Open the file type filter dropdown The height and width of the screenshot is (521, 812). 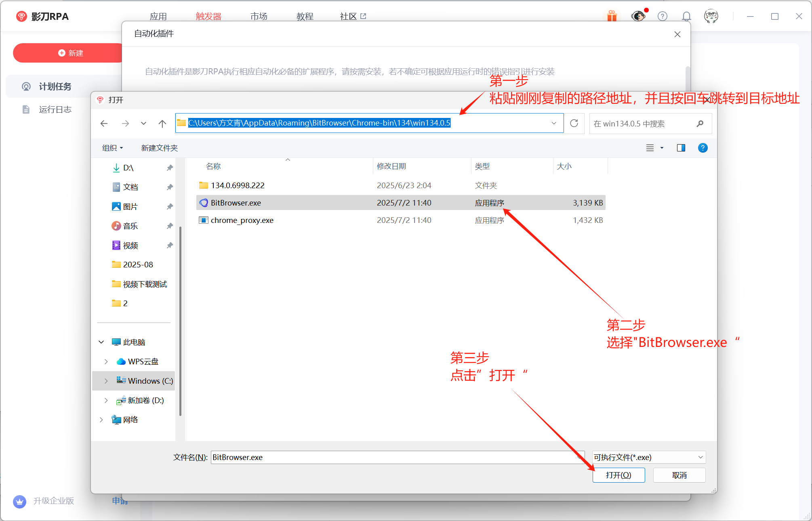click(649, 457)
